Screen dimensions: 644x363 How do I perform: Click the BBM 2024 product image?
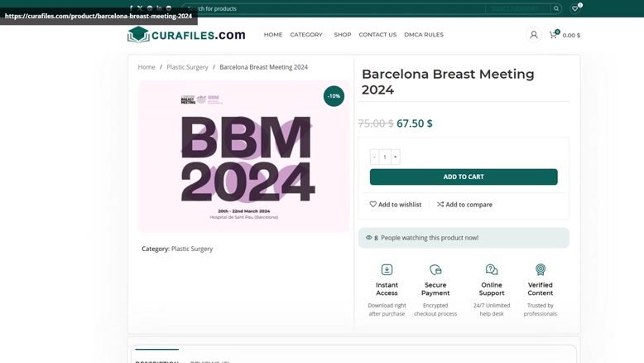tap(244, 156)
